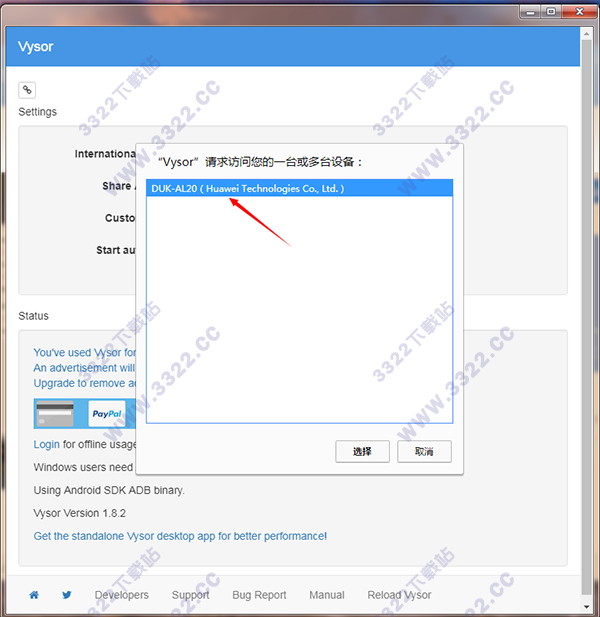This screenshot has width=600, height=617.
Task: Click the scroll down arrow of the scrollbar
Action: pos(587,607)
